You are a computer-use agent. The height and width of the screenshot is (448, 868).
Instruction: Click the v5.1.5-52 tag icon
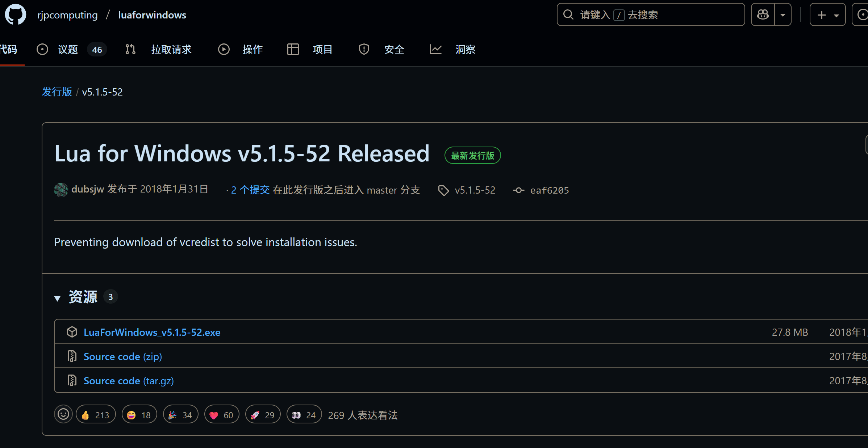(443, 190)
